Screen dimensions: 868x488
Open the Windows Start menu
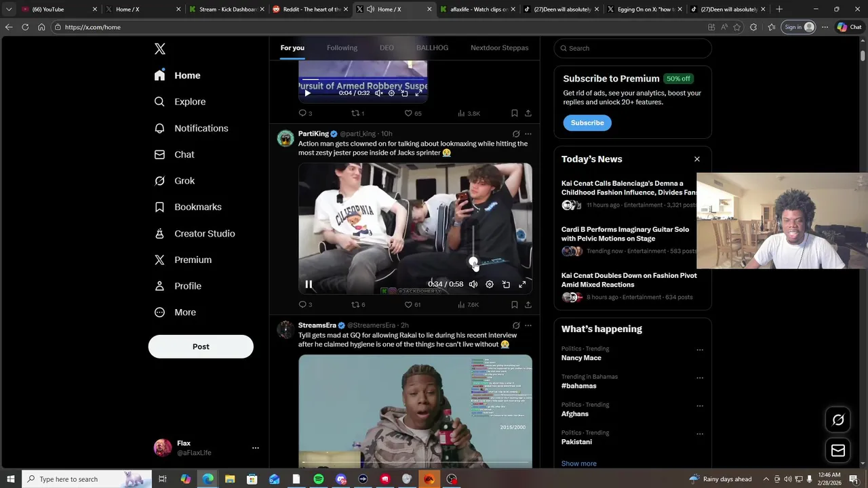pyautogui.click(x=10, y=479)
